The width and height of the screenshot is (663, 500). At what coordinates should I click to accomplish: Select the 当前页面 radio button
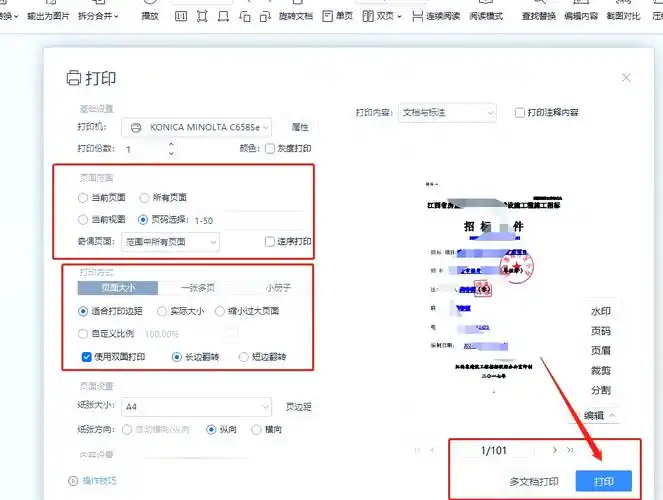coord(83,198)
